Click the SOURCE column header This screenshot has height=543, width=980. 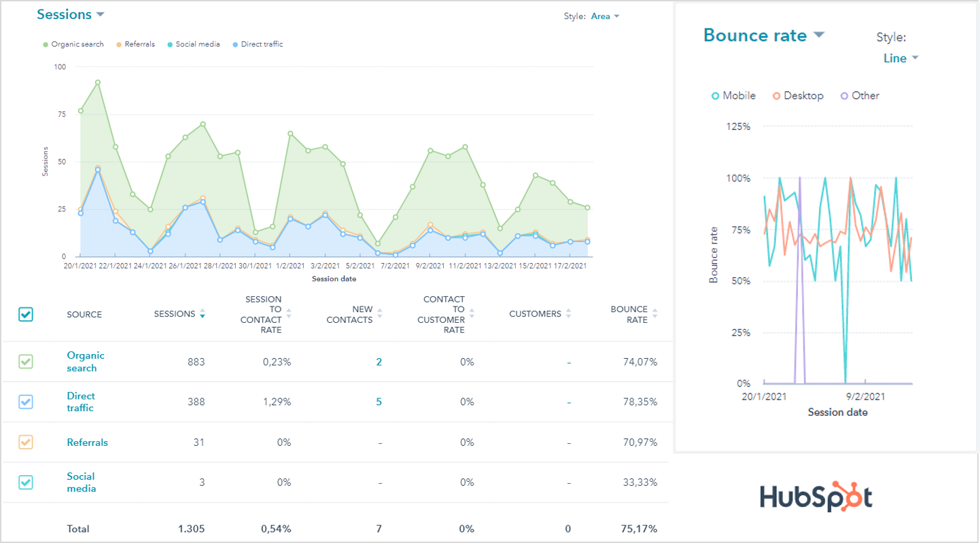(x=84, y=315)
